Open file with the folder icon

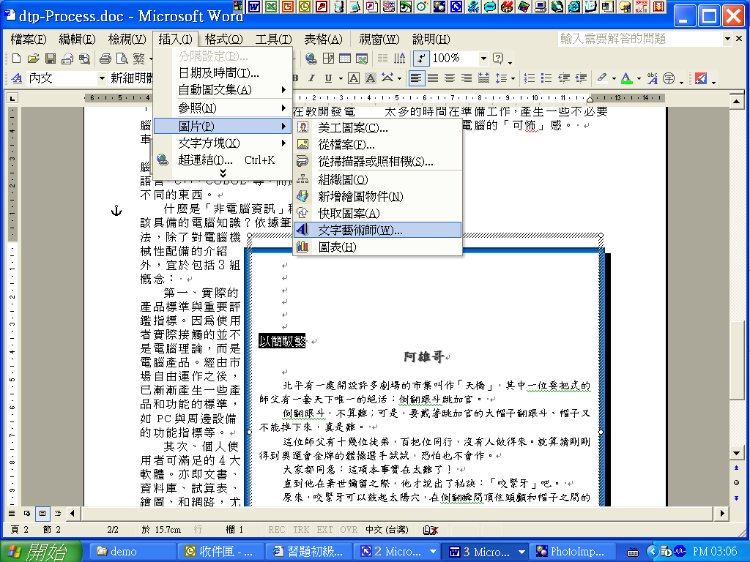[33, 58]
